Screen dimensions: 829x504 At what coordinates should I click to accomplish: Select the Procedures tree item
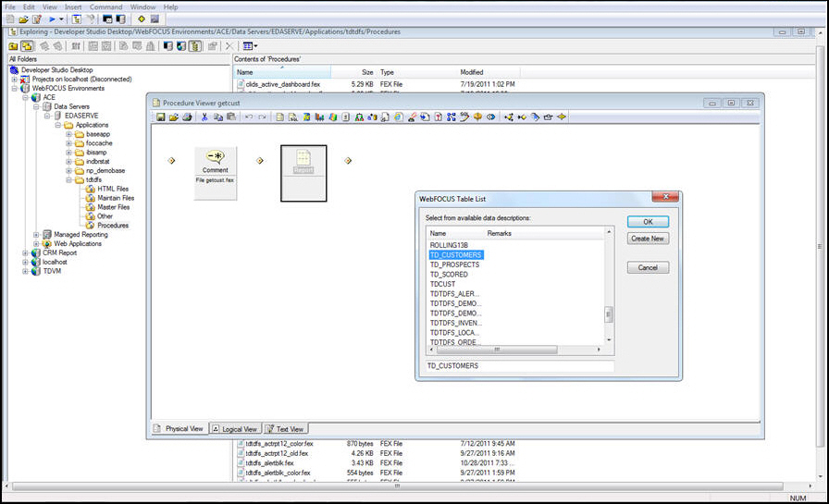tap(113, 226)
